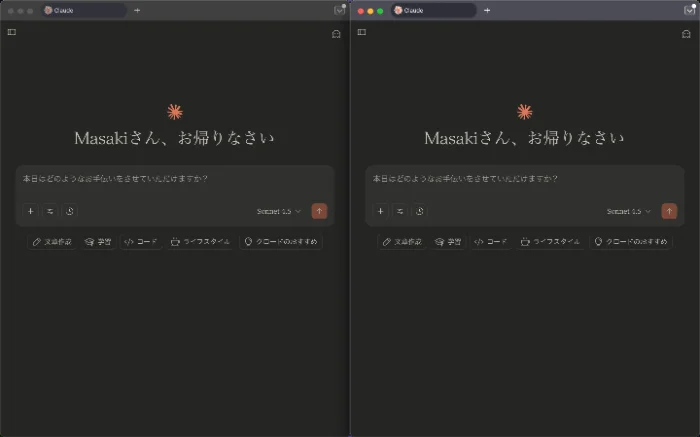Click the コード suggestion chip in left window
The width and height of the screenshot is (700, 437).
141,242
